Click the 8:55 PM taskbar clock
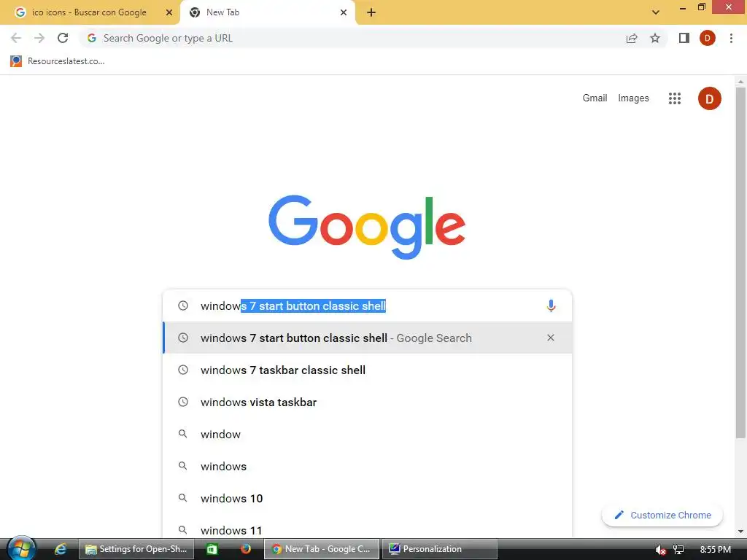The height and width of the screenshot is (560, 747). coord(715,550)
